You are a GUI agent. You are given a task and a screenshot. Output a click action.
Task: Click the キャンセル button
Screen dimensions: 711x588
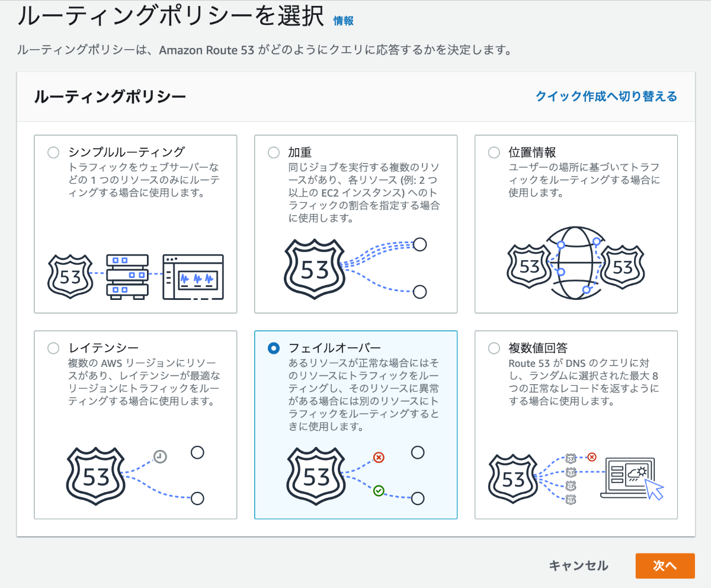(x=578, y=565)
